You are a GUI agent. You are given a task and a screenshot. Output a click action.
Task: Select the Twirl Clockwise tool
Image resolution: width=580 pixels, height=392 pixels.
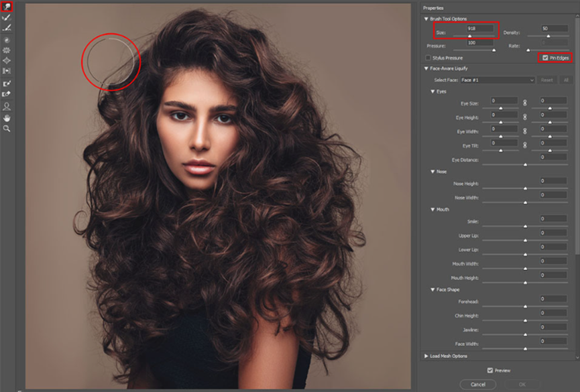tap(7, 40)
